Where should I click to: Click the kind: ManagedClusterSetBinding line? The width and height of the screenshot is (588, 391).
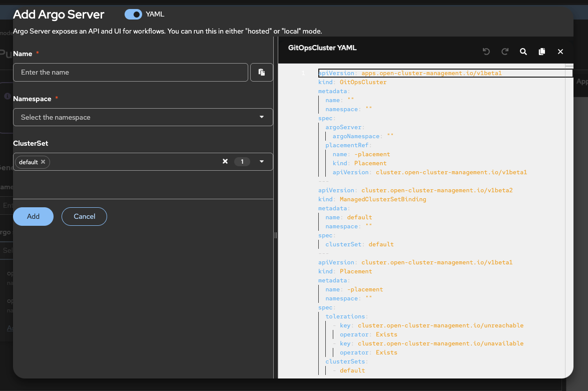tap(372, 199)
